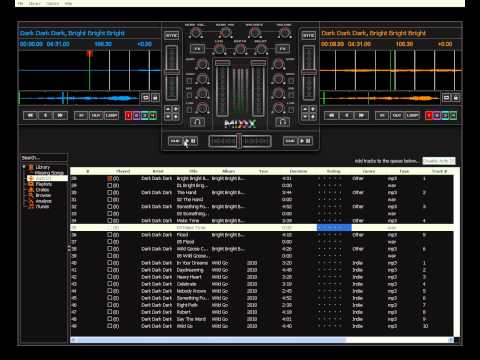
Task: Open the File menu
Action: (x=21, y=3)
